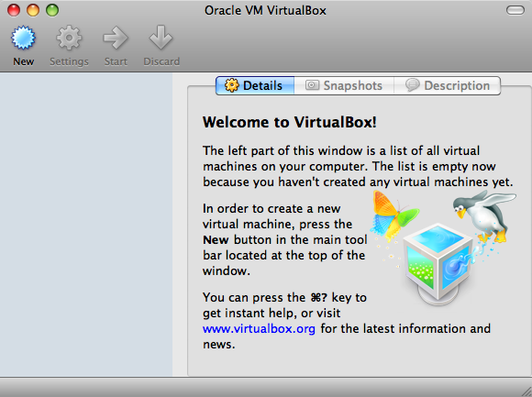
Task: Click the blue starburst New icon
Action: click(23, 38)
